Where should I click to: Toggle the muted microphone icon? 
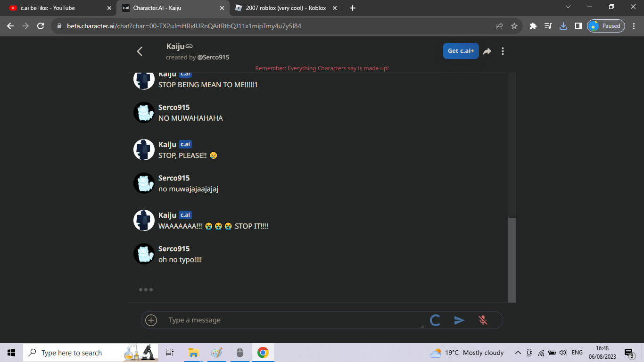[x=483, y=320]
